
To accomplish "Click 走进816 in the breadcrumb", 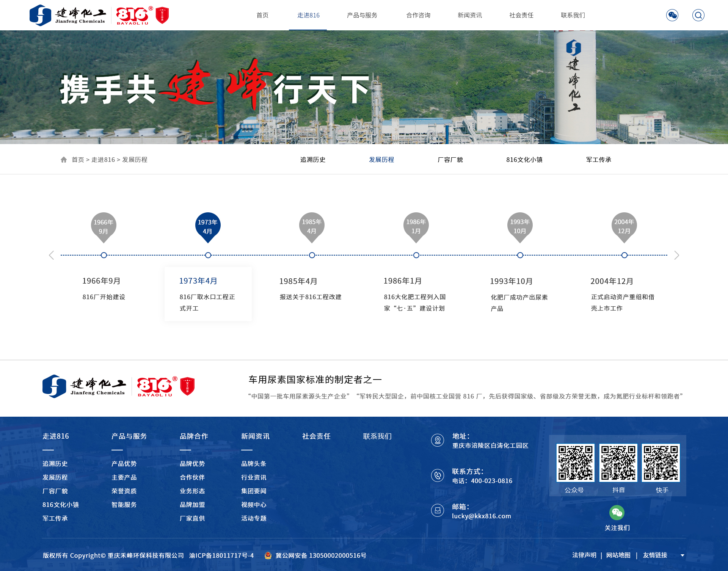I will (103, 160).
